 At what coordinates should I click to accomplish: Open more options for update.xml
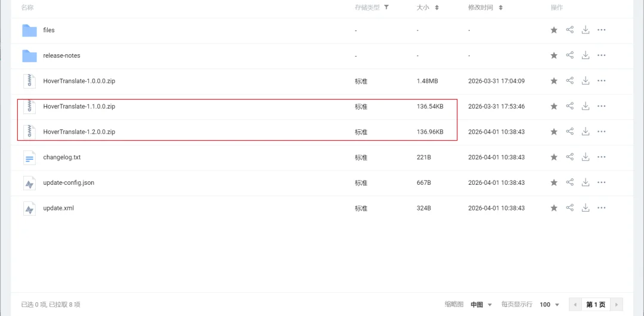click(x=601, y=208)
